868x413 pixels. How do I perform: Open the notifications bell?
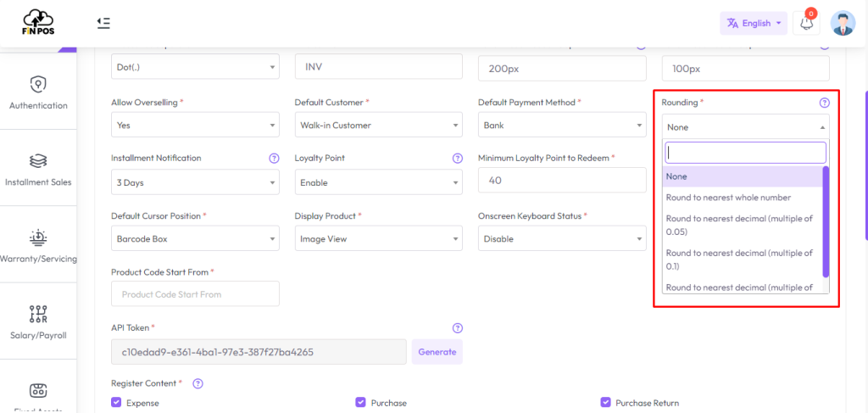point(806,23)
